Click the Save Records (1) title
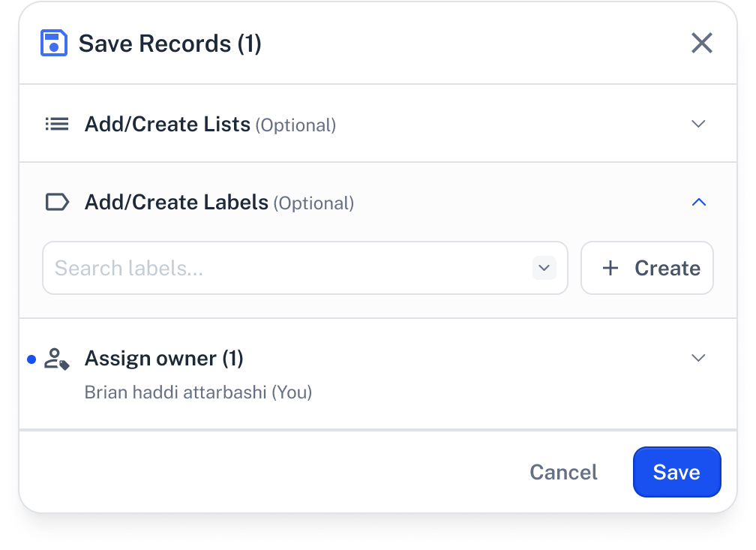The width and height of the screenshot is (756, 550). pyautogui.click(x=170, y=44)
